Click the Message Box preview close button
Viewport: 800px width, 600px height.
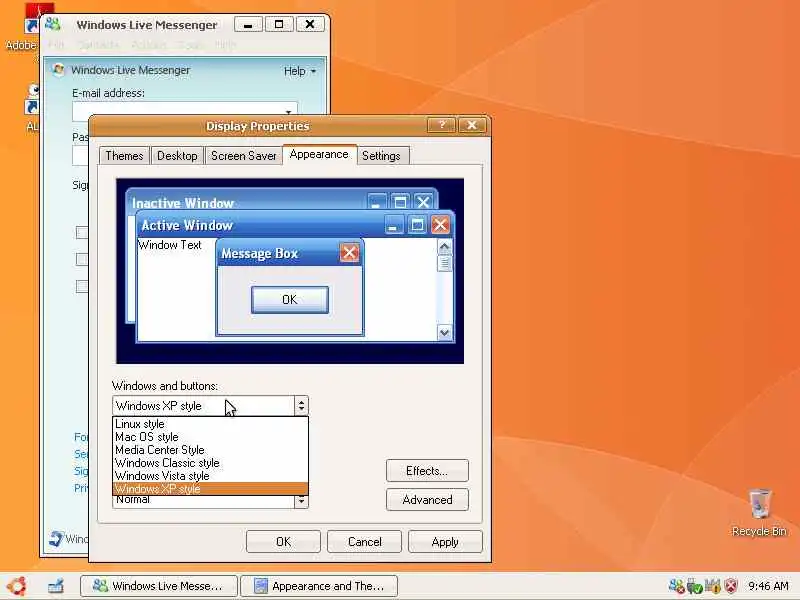(349, 253)
